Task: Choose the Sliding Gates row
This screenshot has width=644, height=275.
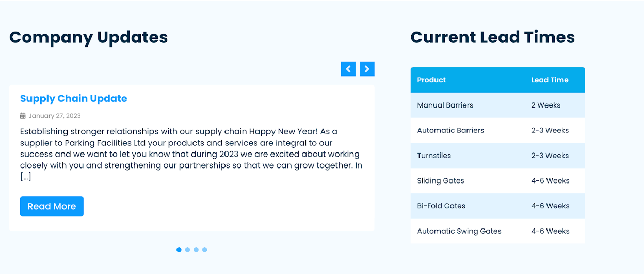Action: click(441, 181)
